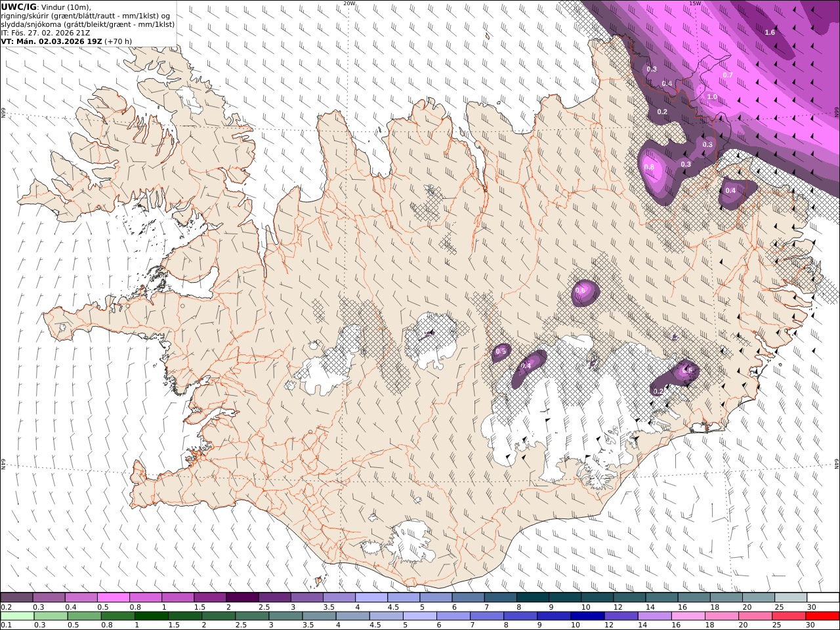Select darkest purple upper legend swatch labeled 2
840x630 pixels.
(242, 598)
